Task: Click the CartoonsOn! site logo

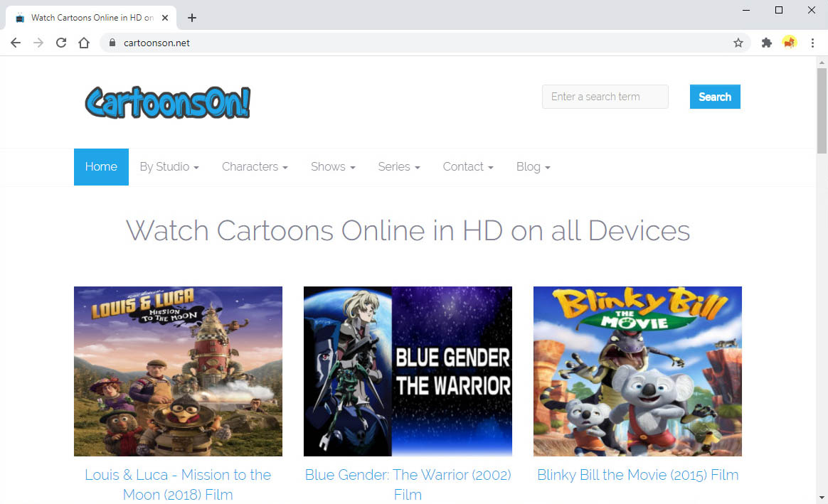Action: click(167, 102)
